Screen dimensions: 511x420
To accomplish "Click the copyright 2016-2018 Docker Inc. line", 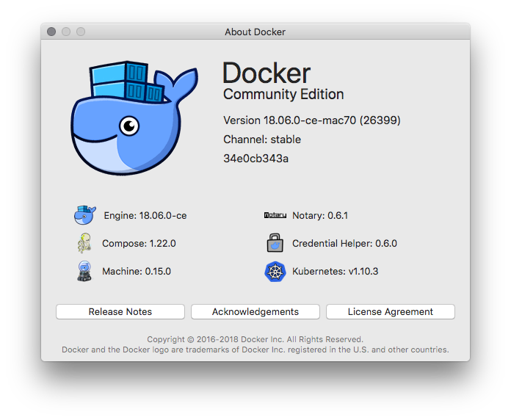I will [x=255, y=339].
